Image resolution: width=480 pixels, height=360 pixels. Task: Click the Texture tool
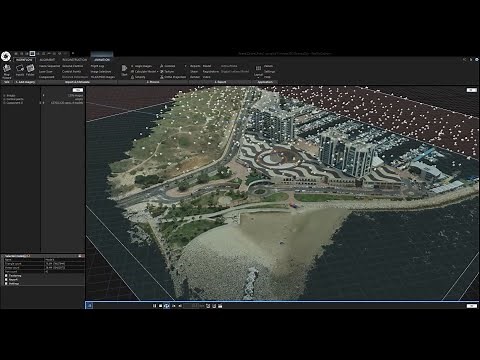point(167,71)
